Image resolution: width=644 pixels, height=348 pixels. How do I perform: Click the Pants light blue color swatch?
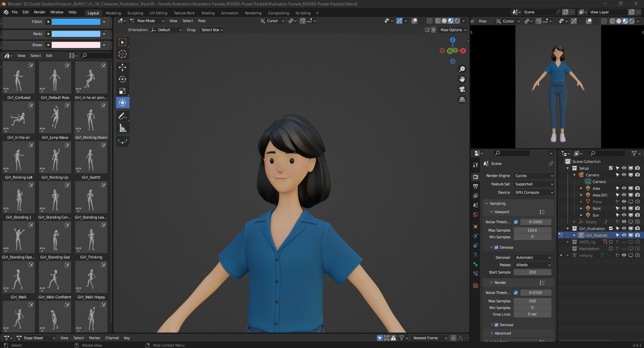pos(76,34)
